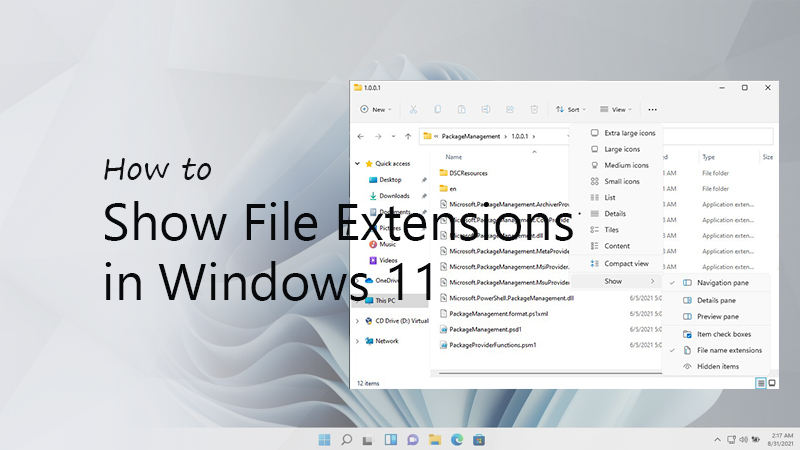The image size is (800, 450).
Task: Select the DSCResources folder
Action: tap(468, 173)
